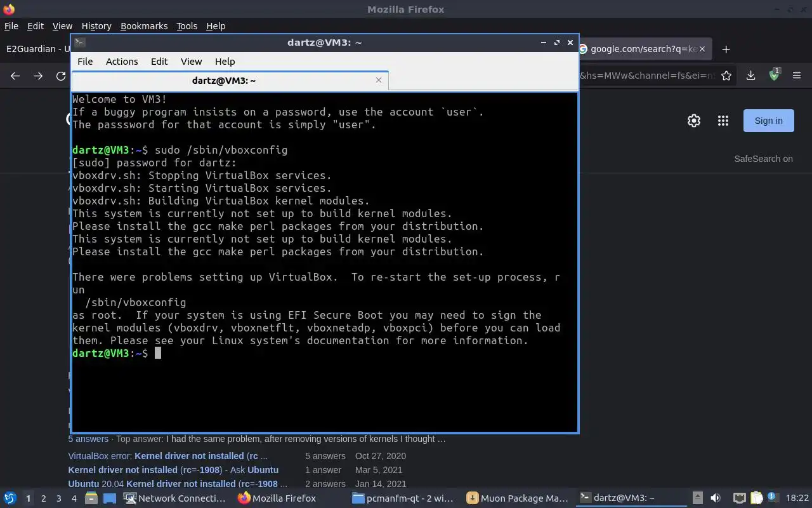Click the update notifier tray icon
Screen dimensions: 812x508
[772, 497]
